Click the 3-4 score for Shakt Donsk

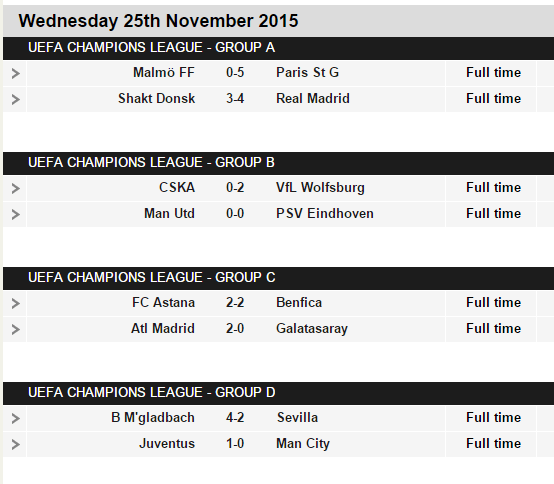point(235,99)
